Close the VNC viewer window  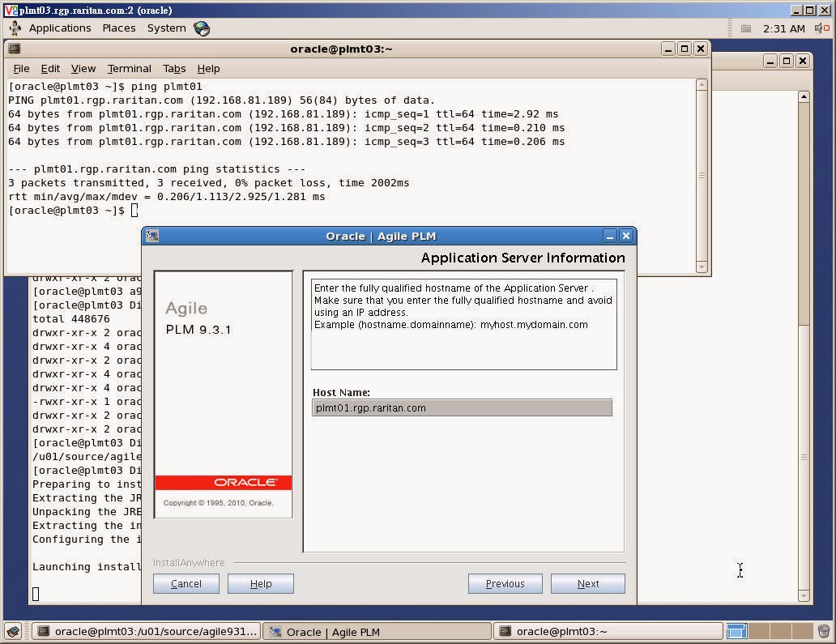coord(824,11)
